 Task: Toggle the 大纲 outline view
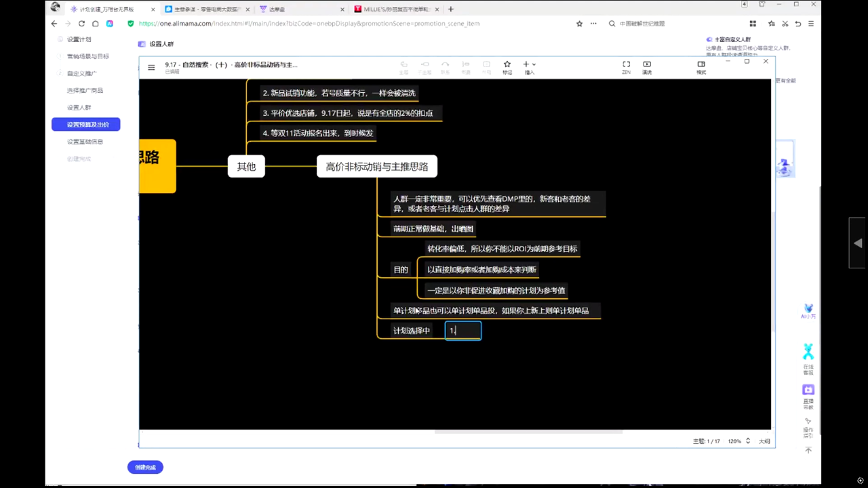[764, 441]
